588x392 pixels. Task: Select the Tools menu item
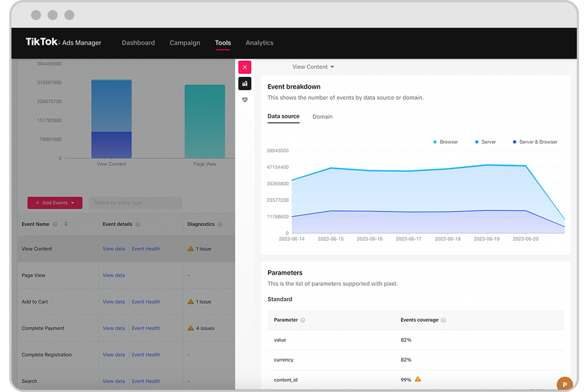click(x=223, y=42)
